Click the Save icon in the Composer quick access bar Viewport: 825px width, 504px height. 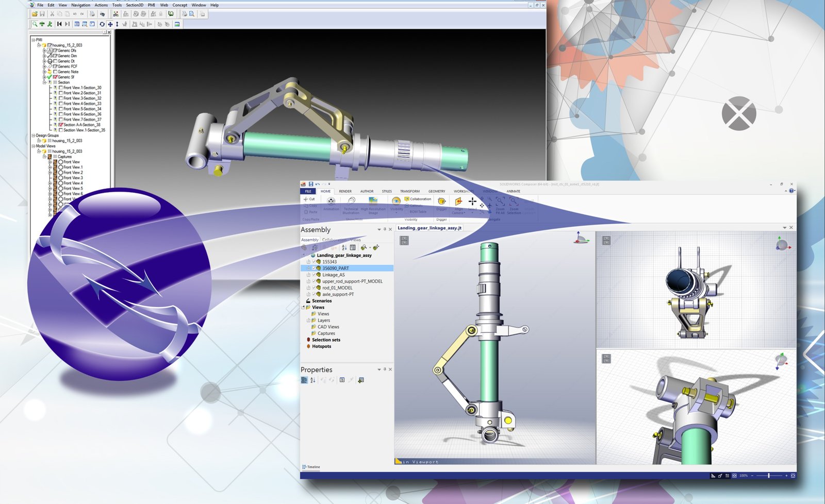311,184
